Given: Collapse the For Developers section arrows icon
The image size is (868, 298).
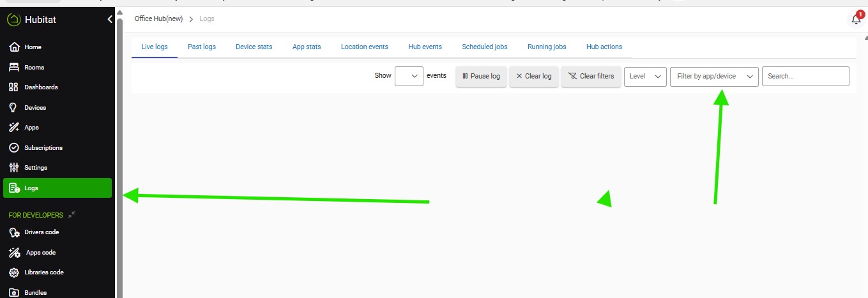Looking at the screenshot, I should tap(72, 215).
